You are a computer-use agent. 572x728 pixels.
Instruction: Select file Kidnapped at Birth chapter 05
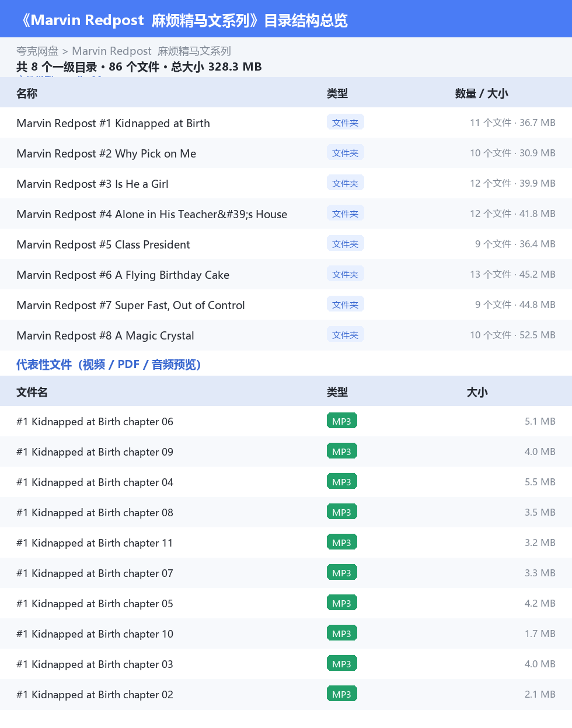(x=95, y=604)
